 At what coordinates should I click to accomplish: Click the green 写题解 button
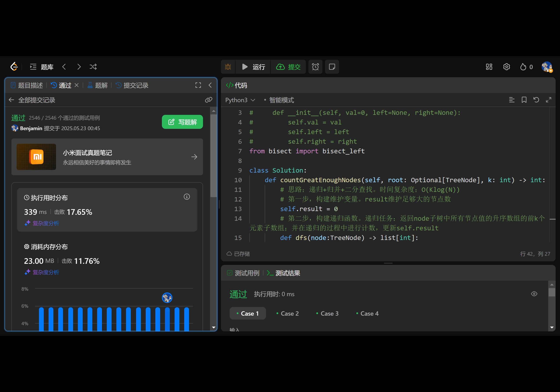click(x=182, y=122)
